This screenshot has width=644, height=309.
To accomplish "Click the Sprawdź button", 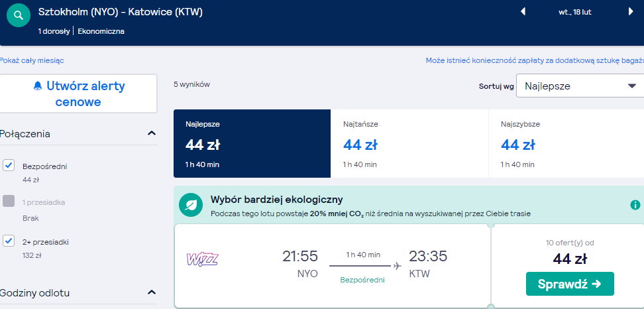I will tap(570, 284).
